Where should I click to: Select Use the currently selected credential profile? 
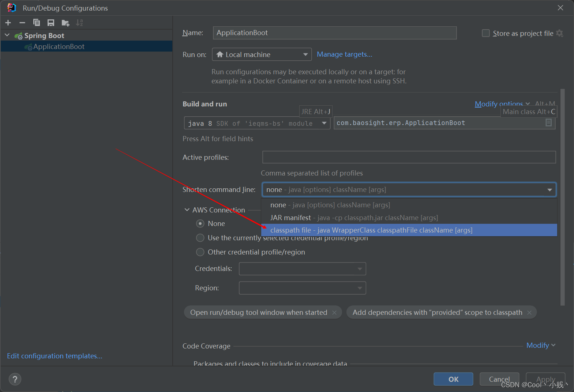200,238
